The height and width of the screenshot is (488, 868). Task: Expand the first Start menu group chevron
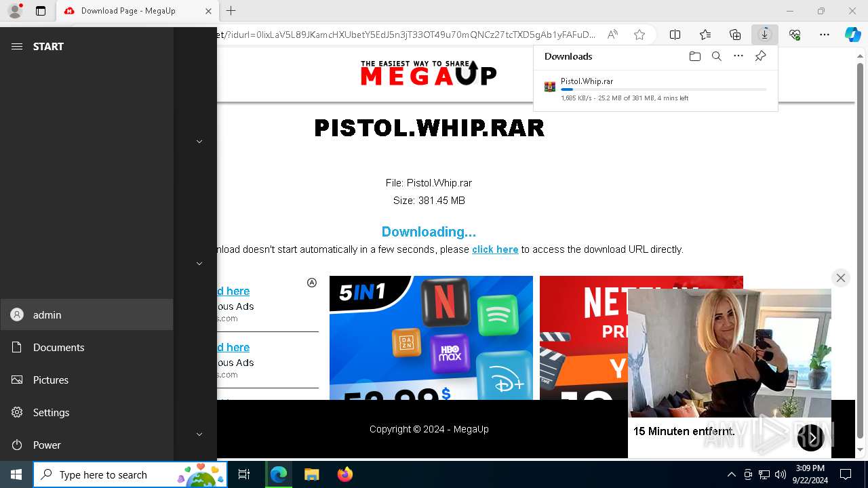pyautogui.click(x=199, y=142)
